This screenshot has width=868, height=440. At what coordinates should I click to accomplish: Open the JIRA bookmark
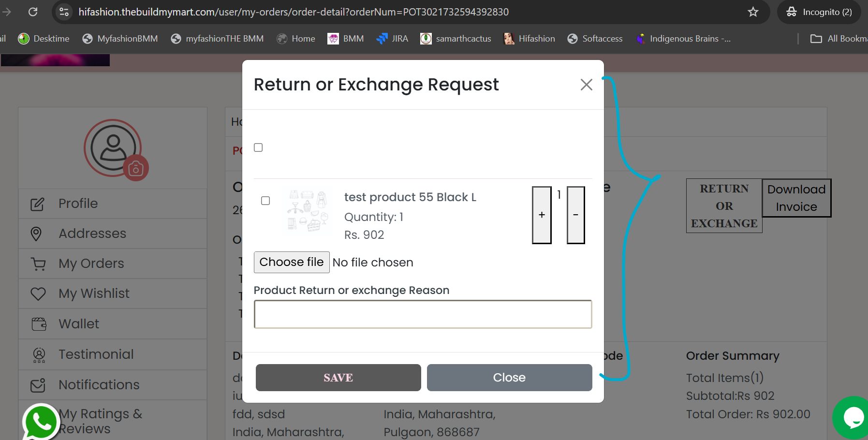(x=392, y=39)
